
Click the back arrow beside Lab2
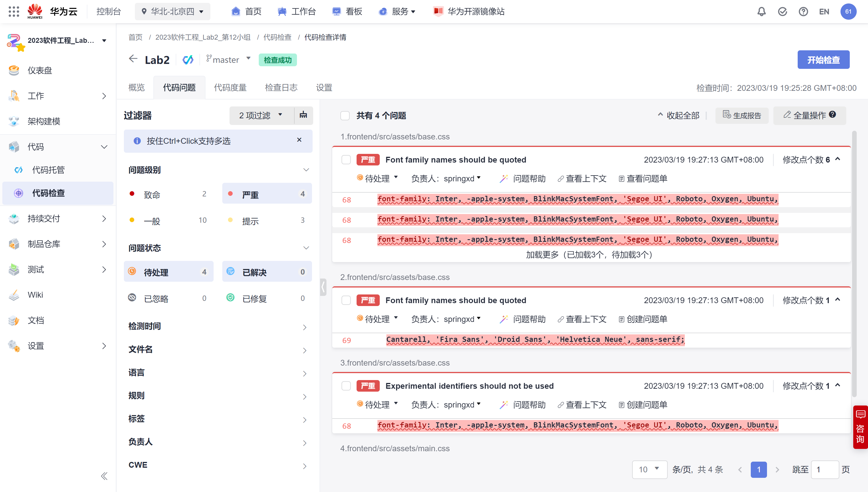pos(133,59)
